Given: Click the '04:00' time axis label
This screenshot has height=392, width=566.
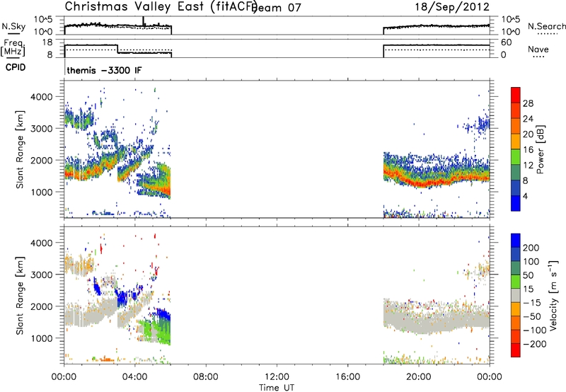Looking at the screenshot, I should coord(135,377).
